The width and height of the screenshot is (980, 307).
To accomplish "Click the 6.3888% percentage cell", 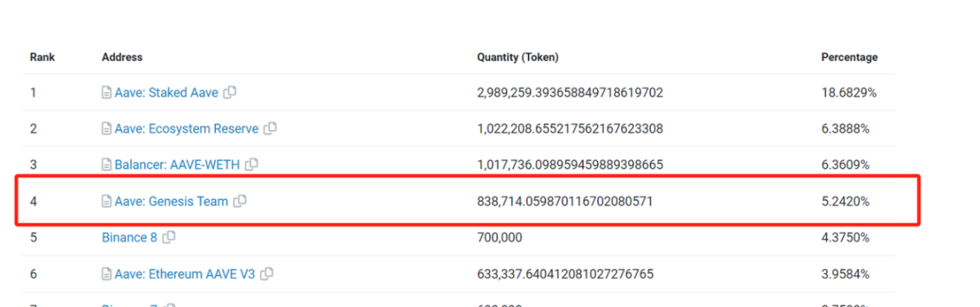I will coord(846,128).
